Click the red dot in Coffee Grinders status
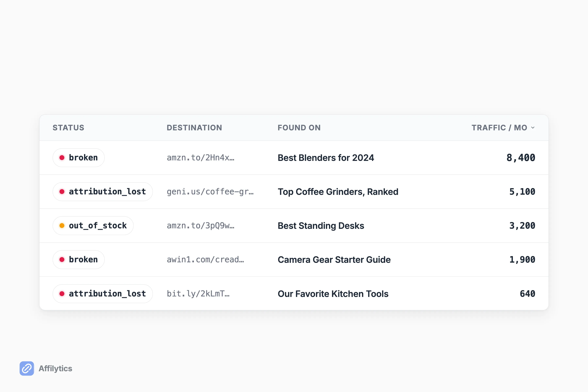This screenshot has height=392, width=588. pyautogui.click(x=62, y=192)
